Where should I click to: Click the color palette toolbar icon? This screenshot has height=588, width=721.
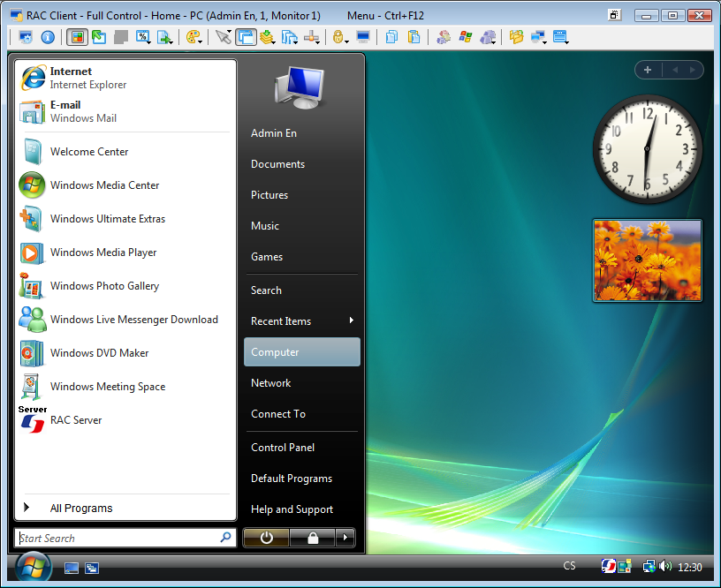click(192, 37)
